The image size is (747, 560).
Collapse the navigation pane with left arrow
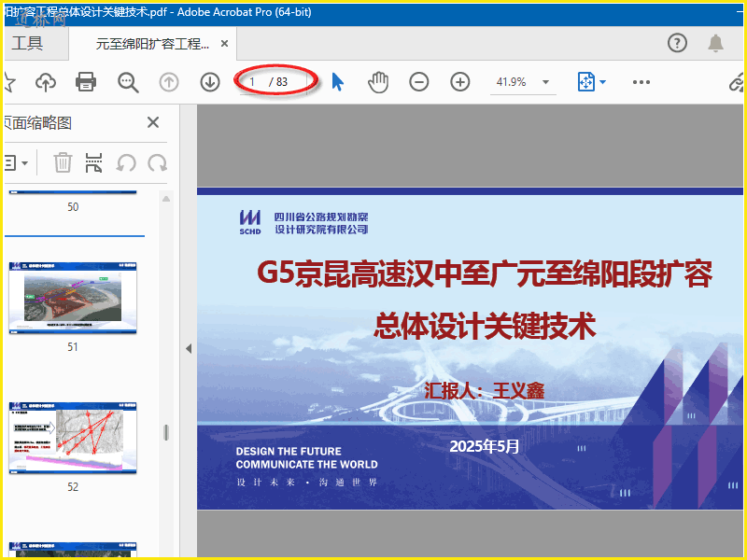coord(189,348)
